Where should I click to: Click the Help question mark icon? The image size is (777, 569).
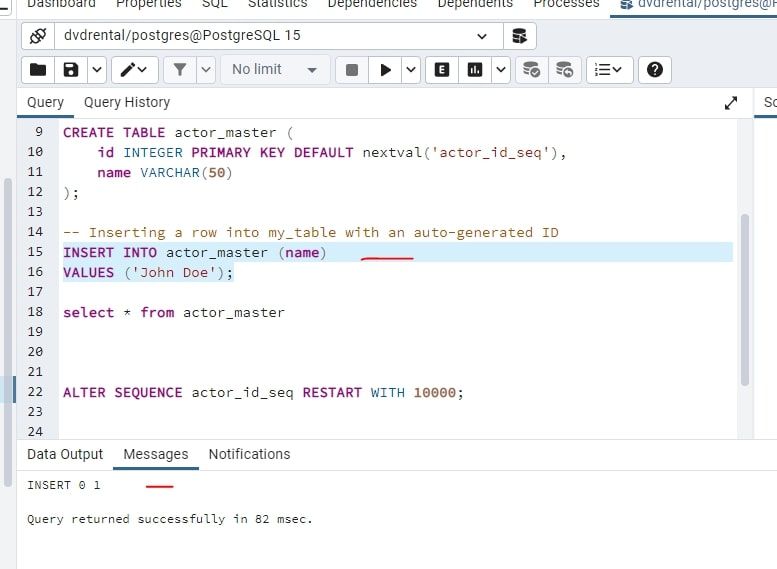pyautogui.click(x=655, y=69)
